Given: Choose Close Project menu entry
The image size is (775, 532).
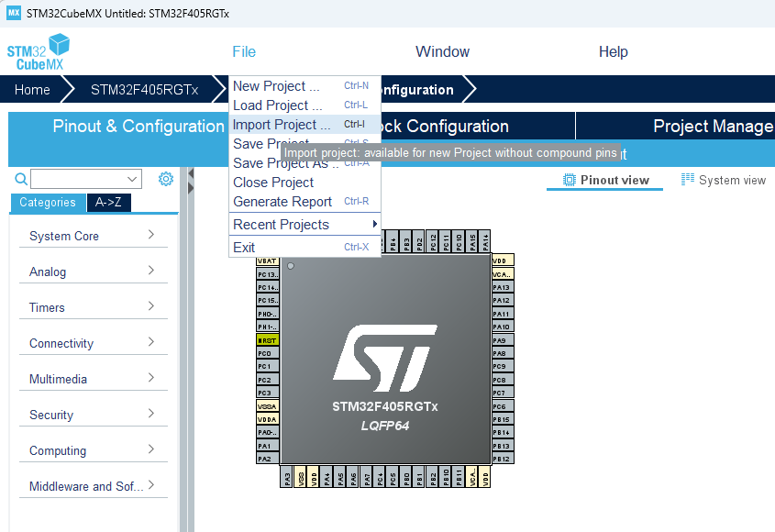Looking at the screenshot, I should click(304, 183).
